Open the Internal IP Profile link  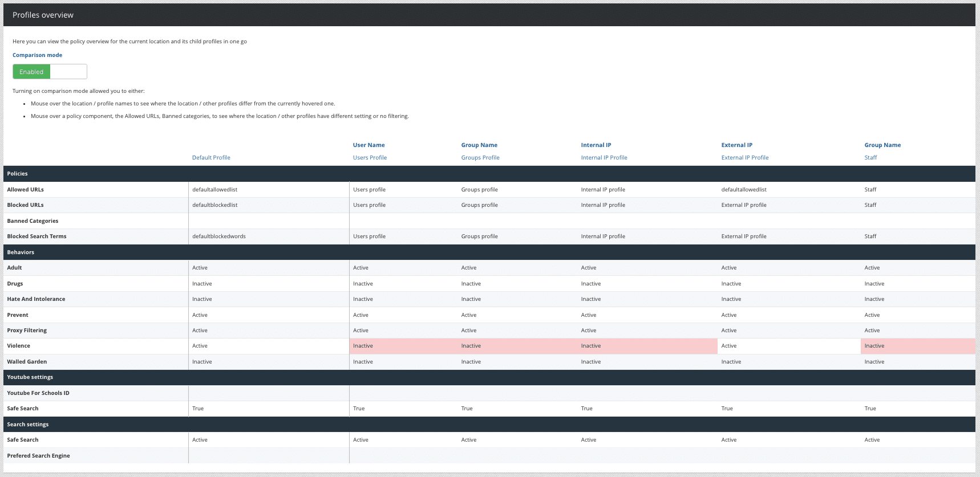[604, 158]
